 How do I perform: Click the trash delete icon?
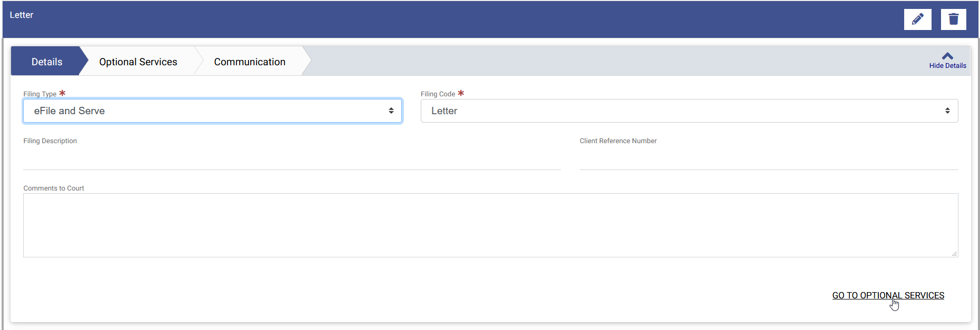pyautogui.click(x=953, y=19)
